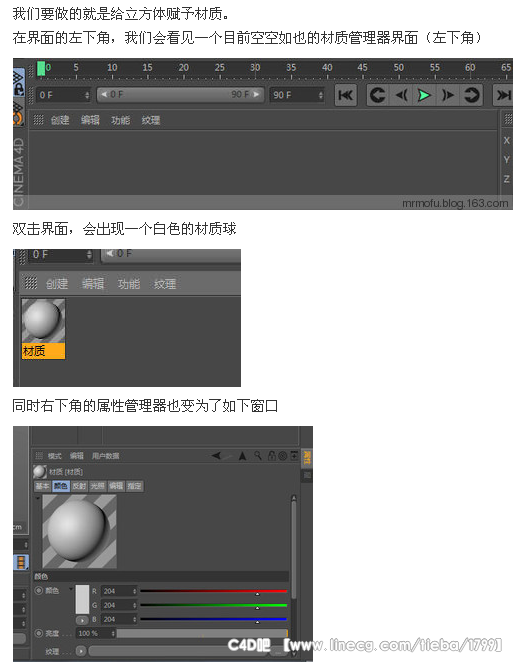
Task: Click the green G channel slider
Action: click(x=214, y=606)
